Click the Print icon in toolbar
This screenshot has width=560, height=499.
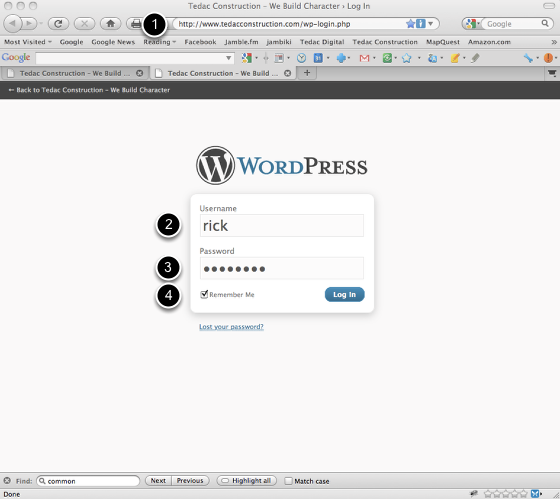(x=136, y=24)
